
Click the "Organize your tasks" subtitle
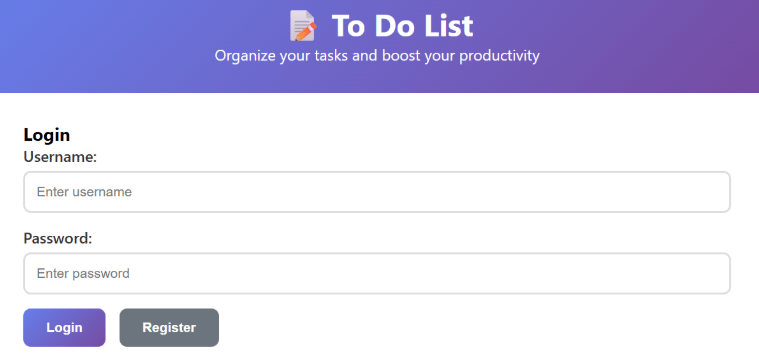tap(377, 56)
